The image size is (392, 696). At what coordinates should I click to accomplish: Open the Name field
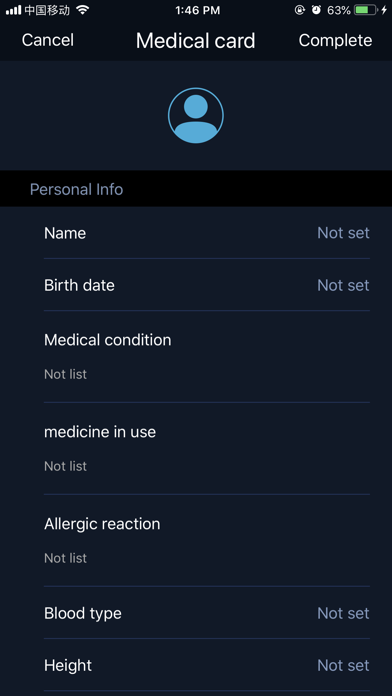coord(206,233)
